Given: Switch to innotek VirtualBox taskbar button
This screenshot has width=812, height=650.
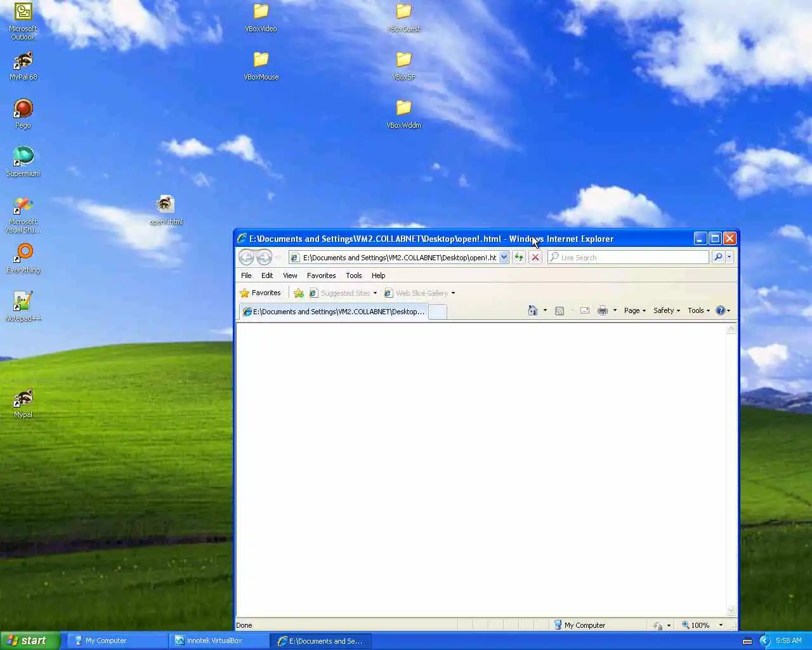Looking at the screenshot, I should coord(219,641).
